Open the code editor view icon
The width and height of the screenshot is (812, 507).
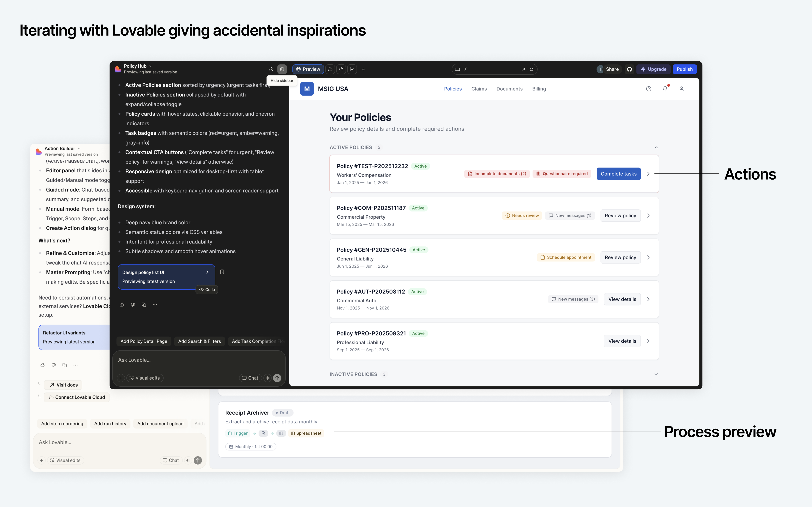pyautogui.click(x=341, y=70)
